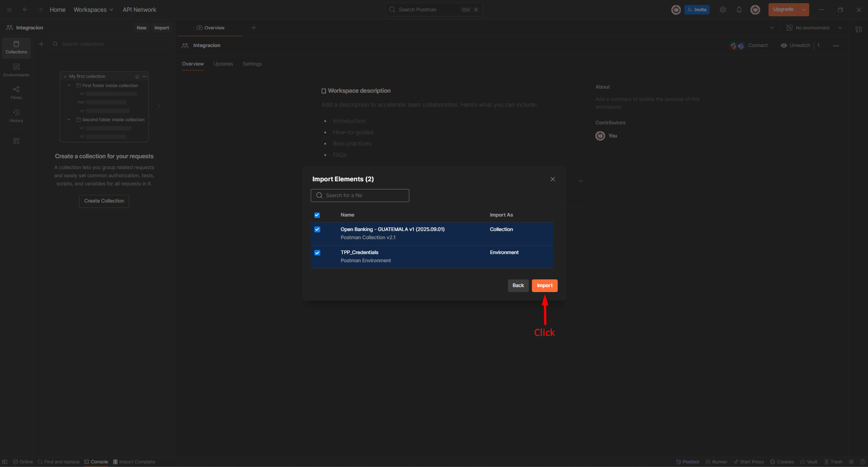Uncheck the Open Banking GUATEMALA collection
This screenshot has width=868, height=467.
tap(317, 230)
